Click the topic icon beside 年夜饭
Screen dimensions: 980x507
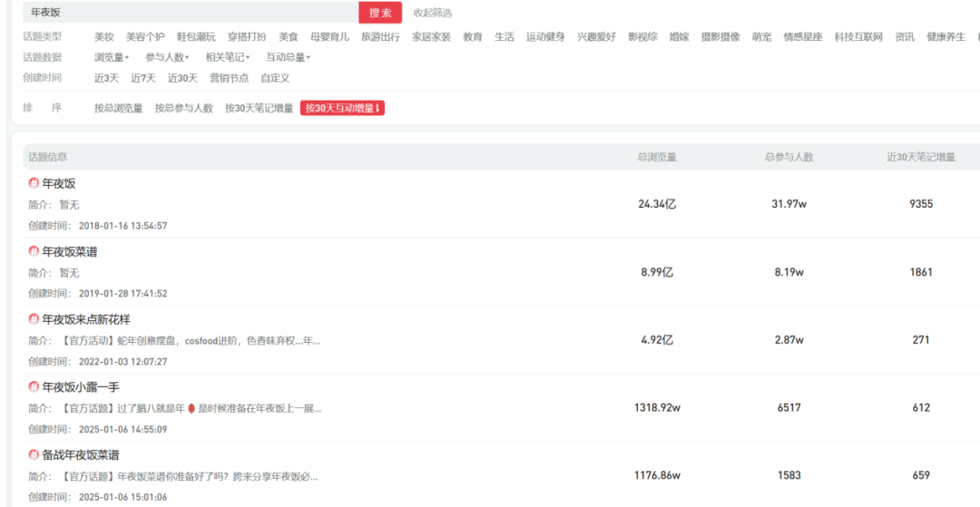click(x=34, y=183)
